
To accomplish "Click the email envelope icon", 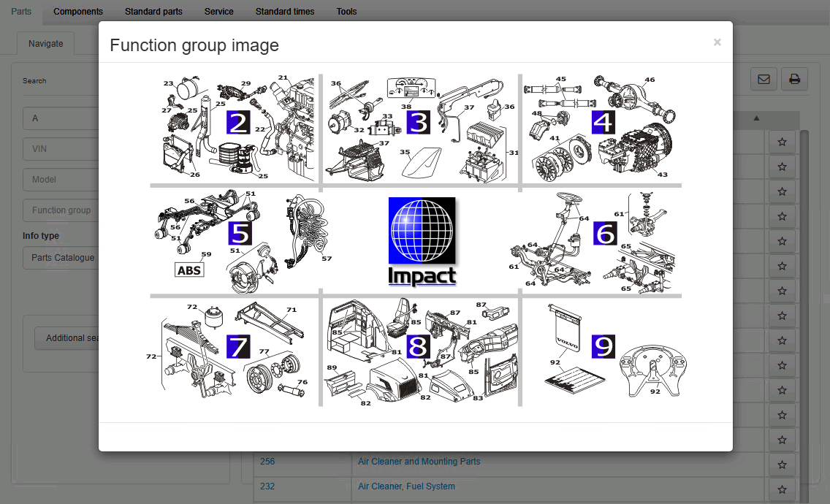I will coord(764,80).
